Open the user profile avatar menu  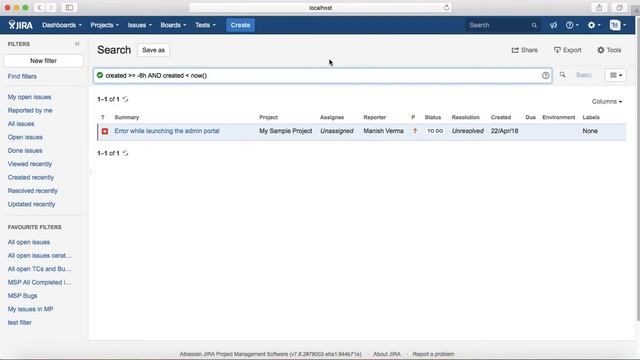pos(618,25)
